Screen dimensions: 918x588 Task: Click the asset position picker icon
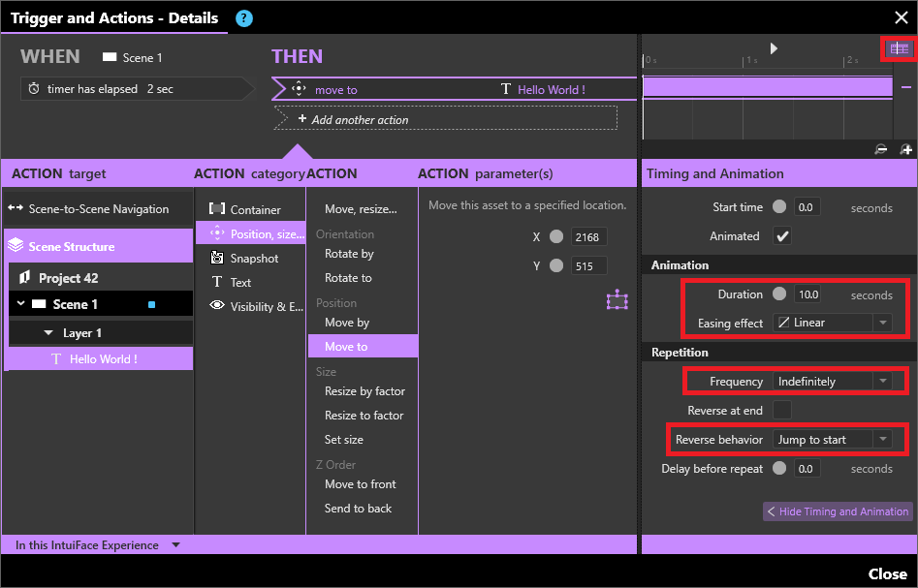click(617, 300)
